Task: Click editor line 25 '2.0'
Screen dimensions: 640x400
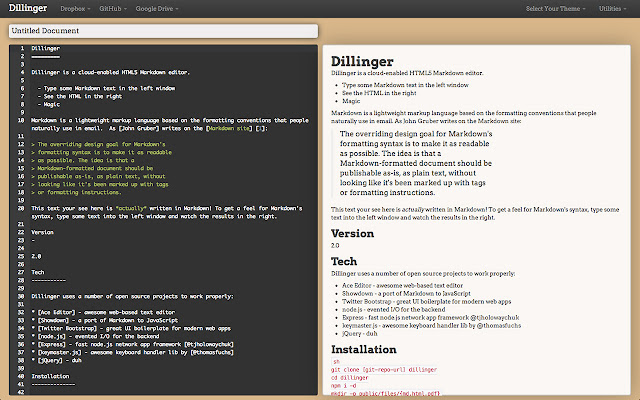Action: point(36,256)
